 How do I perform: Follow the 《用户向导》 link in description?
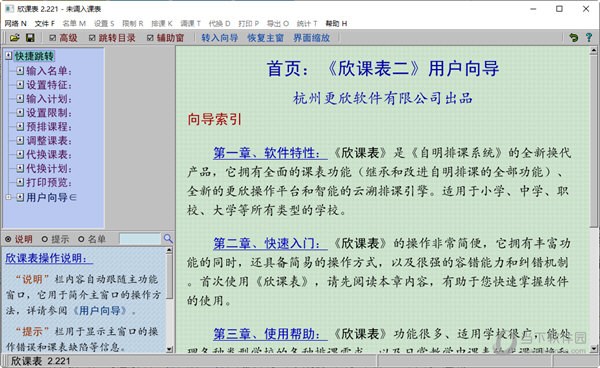coord(100,310)
